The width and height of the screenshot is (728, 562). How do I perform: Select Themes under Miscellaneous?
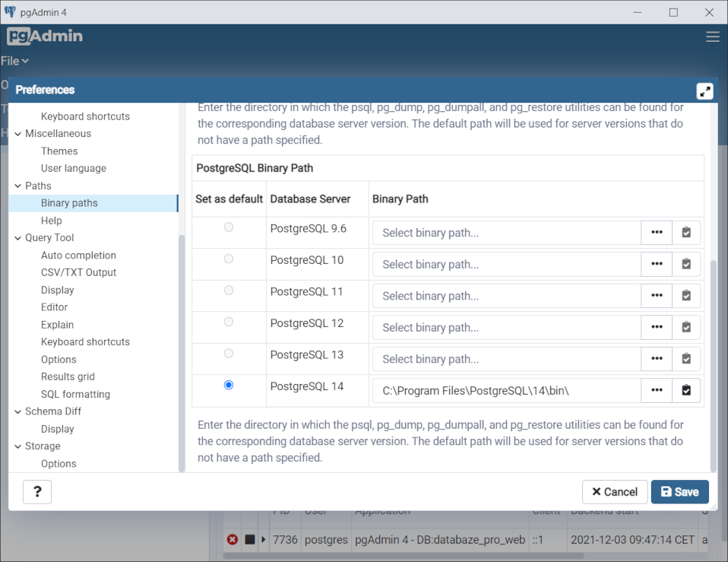[59, 151]
